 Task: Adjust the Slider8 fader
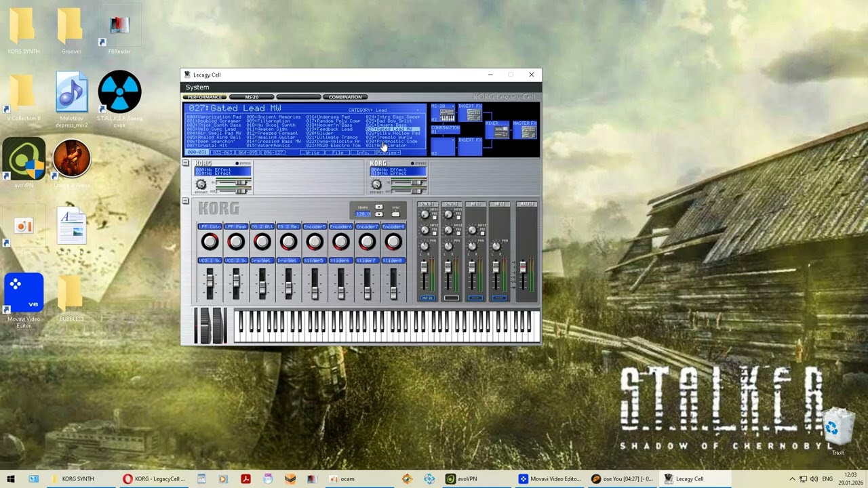(x=393, y=292)
